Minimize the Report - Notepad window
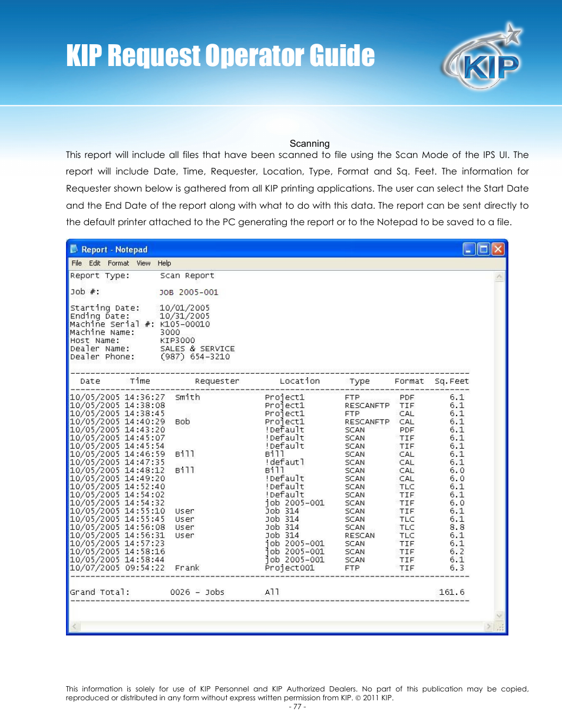This screenshot has height=728, width=562. point(469,249)
